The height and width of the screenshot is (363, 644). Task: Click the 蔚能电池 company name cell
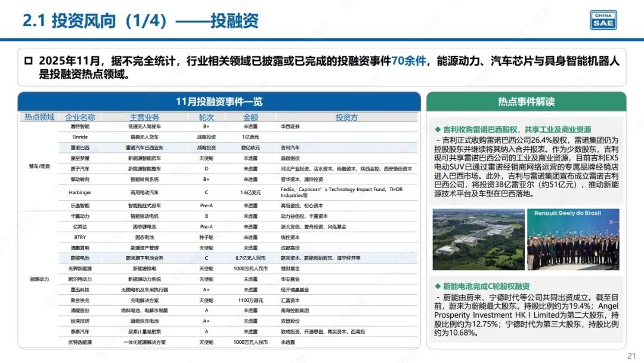coord(80,258)
